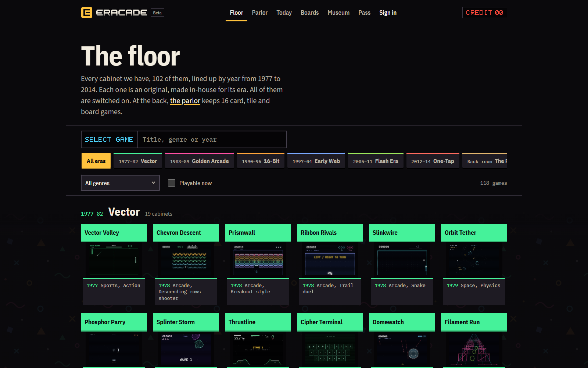Open the Orbit Tether screenshot thumbnail
Image resolution: width=588 pixels, height=368 pixels.
[x=474, y=260]
